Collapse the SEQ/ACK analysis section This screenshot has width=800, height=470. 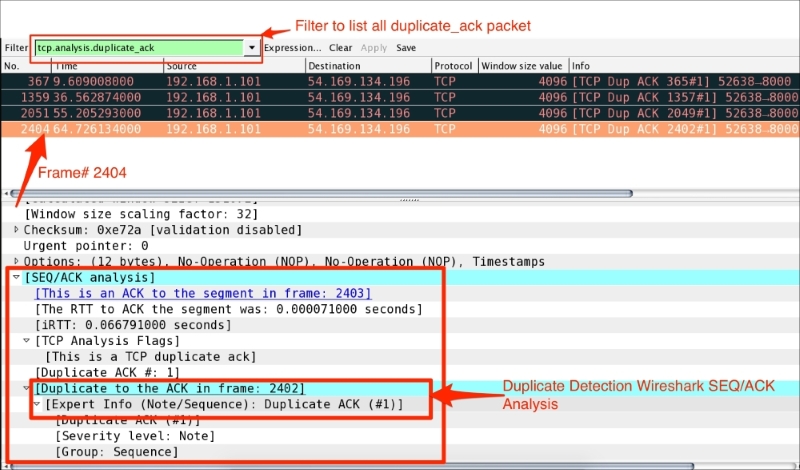click(16, 277)
